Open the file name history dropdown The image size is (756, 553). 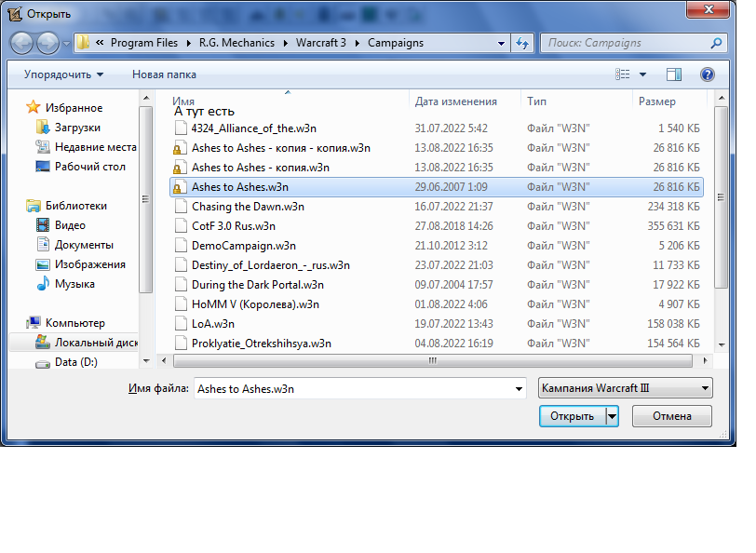coord(519,389)
